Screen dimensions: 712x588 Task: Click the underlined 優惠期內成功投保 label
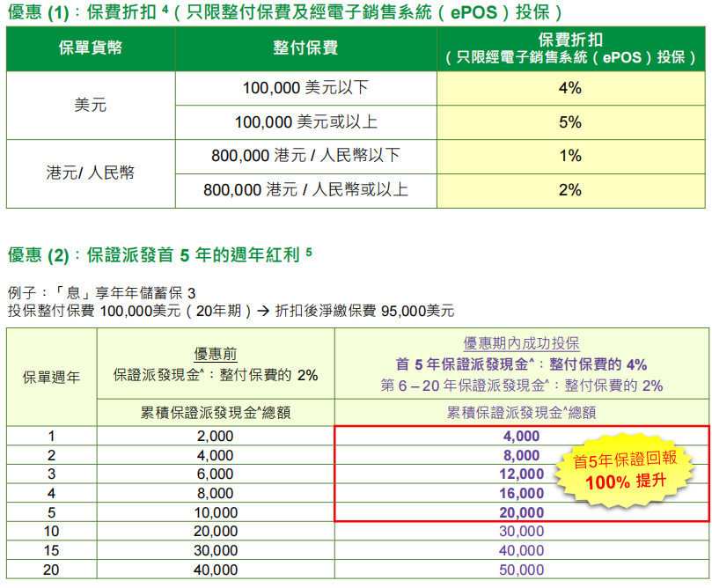click(521, 344)
